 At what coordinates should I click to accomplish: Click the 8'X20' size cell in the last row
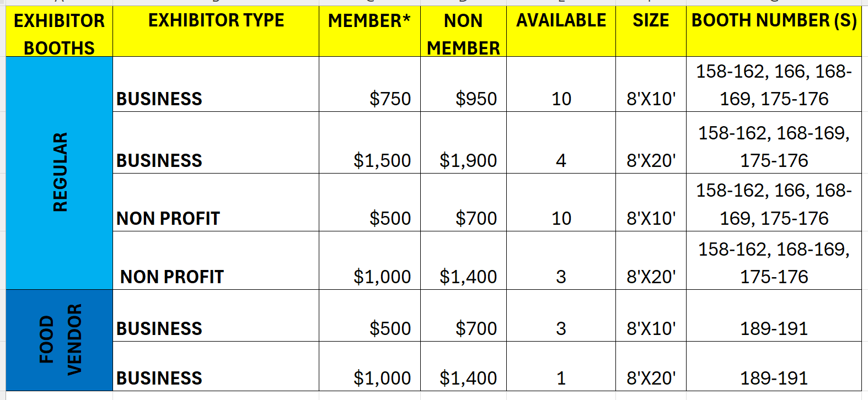651,378
